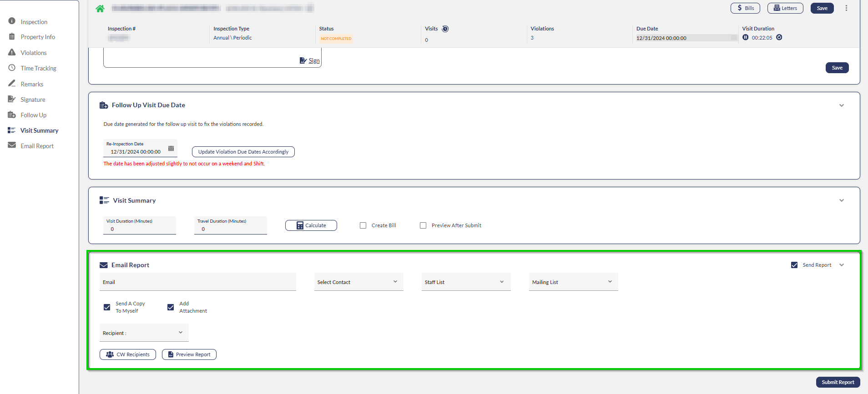
Task: Open the three-dot more options menu
Action: (846, 8)
